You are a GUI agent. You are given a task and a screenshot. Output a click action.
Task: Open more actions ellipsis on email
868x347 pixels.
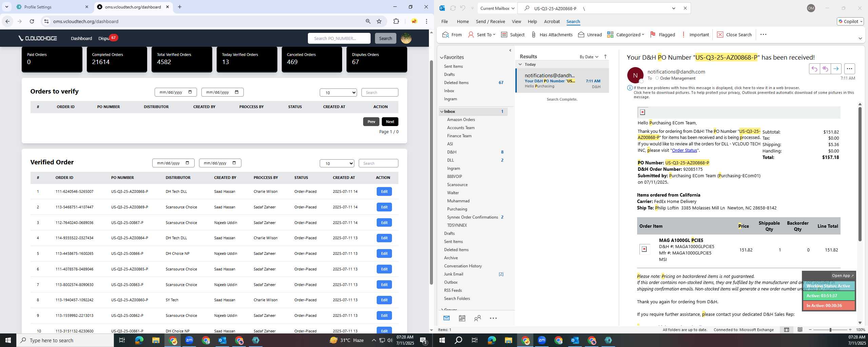(x=849, y=69)
